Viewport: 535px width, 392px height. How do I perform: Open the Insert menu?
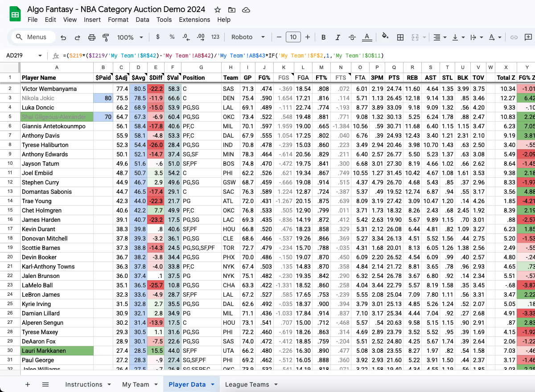click(x=92, y=20)
